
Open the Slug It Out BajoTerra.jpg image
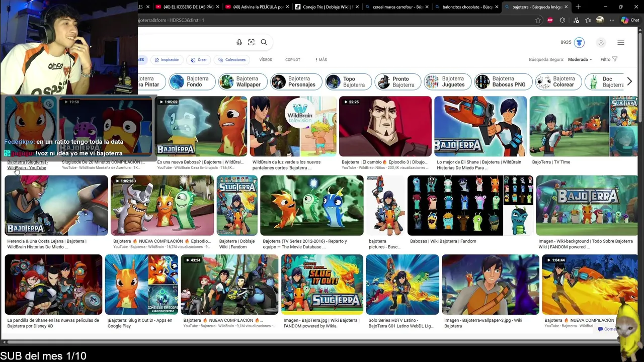(322, 285)
